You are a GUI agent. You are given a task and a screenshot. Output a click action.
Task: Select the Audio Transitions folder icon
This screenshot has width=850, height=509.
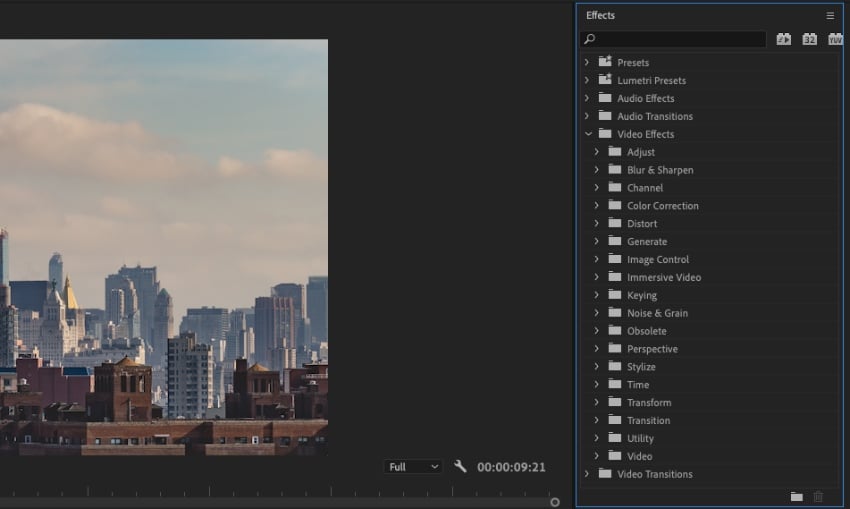pos(605,115)
